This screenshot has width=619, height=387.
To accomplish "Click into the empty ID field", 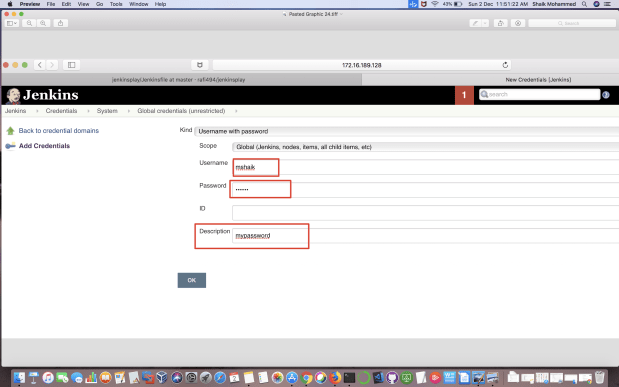I will pos(425,213).
